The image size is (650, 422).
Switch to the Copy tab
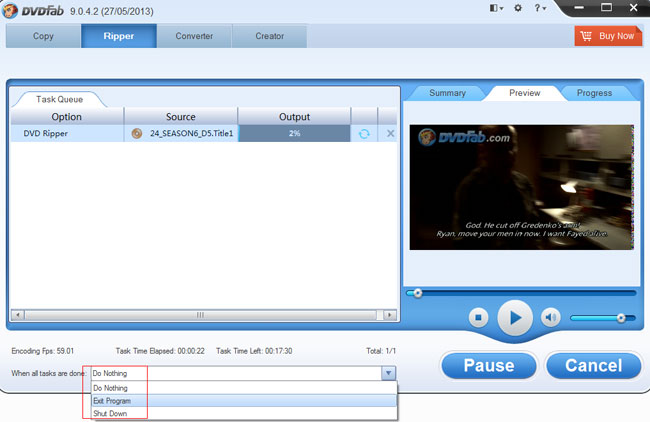(43, 36)
